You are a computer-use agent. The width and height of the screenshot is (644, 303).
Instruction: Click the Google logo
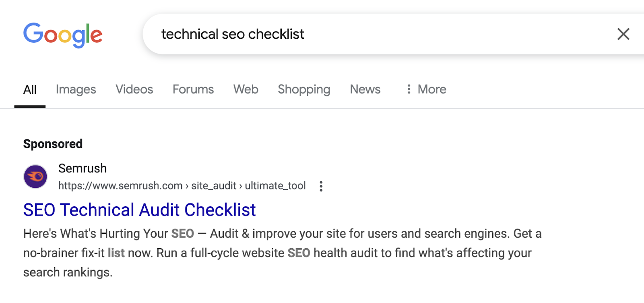(63, 35)
